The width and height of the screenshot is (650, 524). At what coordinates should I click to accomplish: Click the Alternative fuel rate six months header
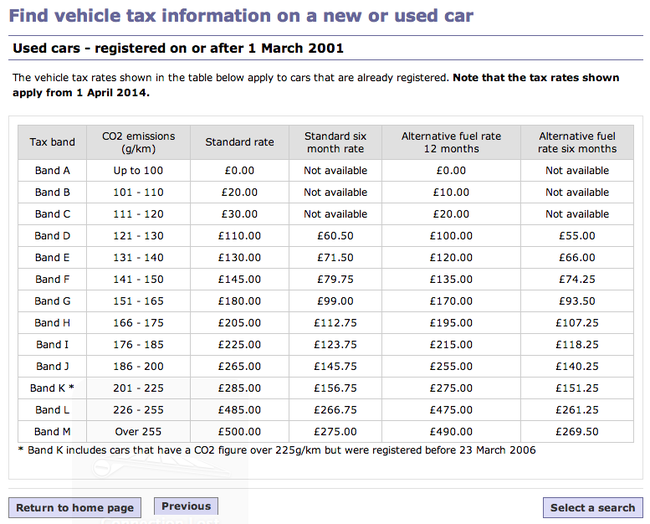point(577,142)
